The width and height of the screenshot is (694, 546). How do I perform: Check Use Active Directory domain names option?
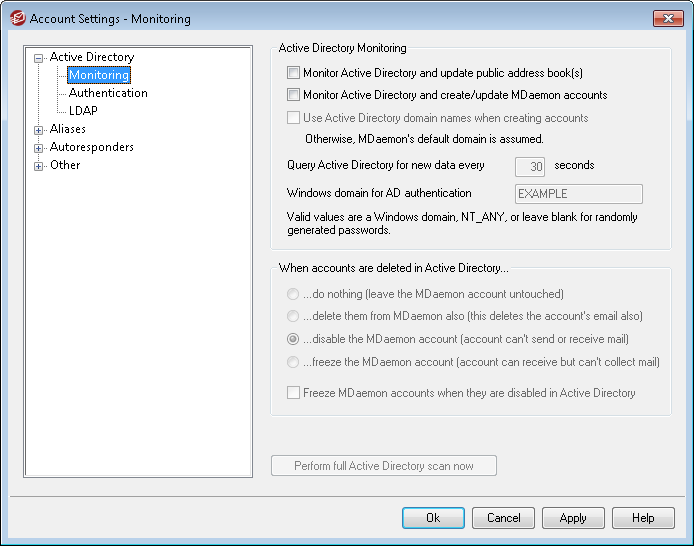(293, 118)
